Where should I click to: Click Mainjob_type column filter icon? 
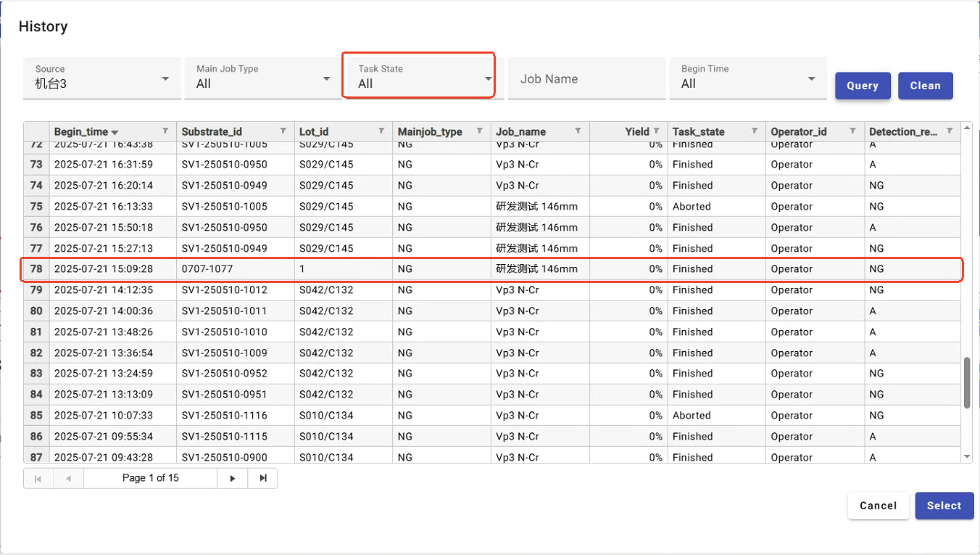479,131
